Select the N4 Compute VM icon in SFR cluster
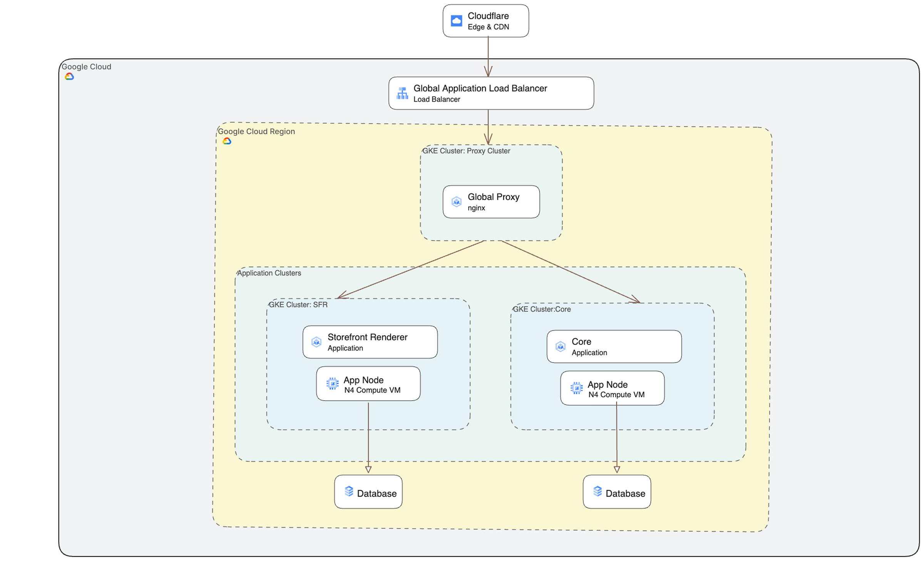The height and width of the screenshot is (561, 924). [x=331, y=383]
